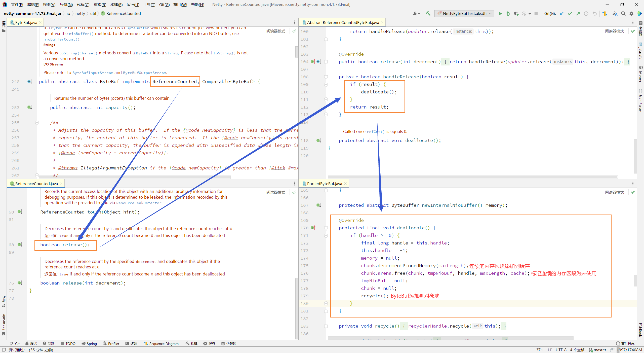
Task: Click gutter implementation icon at line 248
Action: (30, 82)
